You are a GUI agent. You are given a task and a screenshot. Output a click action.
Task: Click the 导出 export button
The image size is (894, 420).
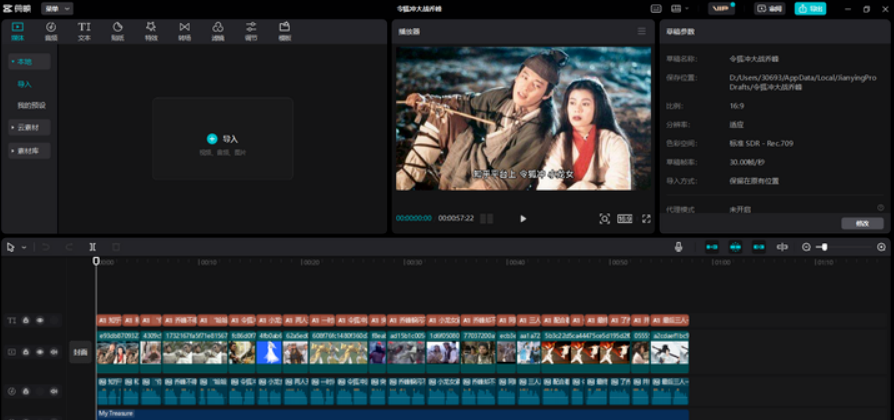[810, 9]
